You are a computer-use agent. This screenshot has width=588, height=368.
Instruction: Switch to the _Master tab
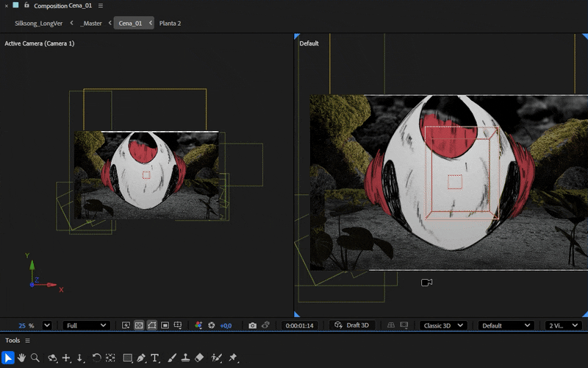click(91, 24)
